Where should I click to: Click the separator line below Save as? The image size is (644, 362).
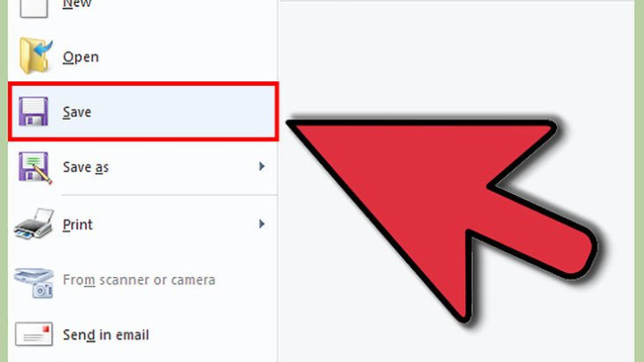click(170, 195)
